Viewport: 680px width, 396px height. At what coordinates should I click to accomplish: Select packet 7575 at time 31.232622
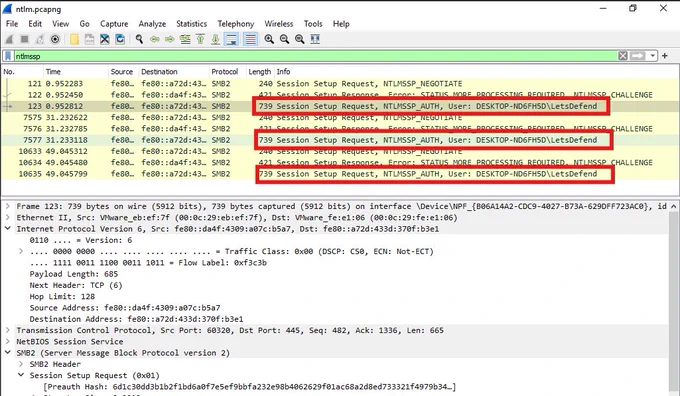coord(340,118)
